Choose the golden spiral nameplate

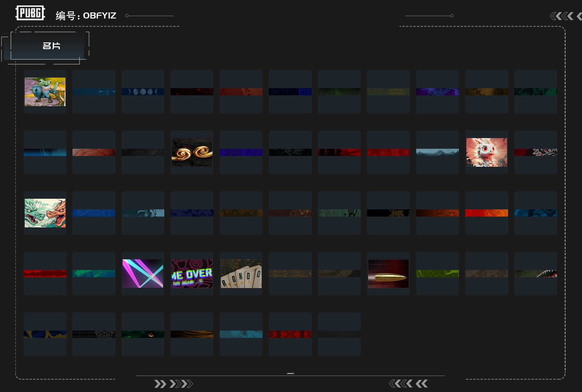[192, 152]
